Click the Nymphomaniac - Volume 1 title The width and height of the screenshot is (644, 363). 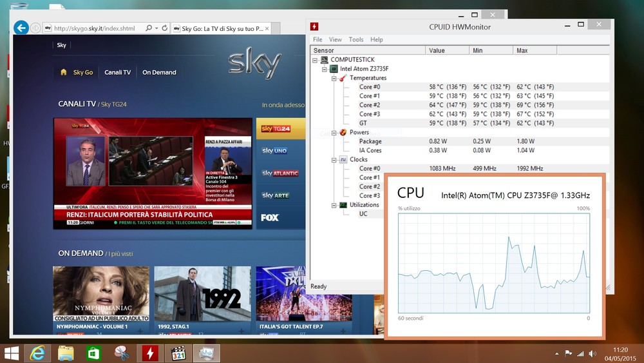click(92, 326)
